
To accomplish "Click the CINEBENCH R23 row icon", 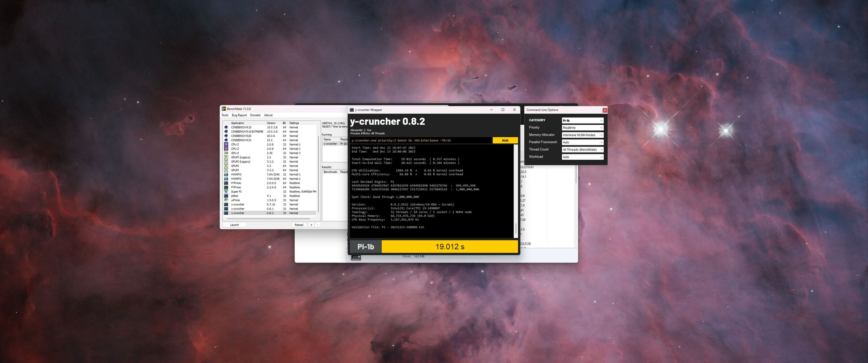I will coord(226,140).
